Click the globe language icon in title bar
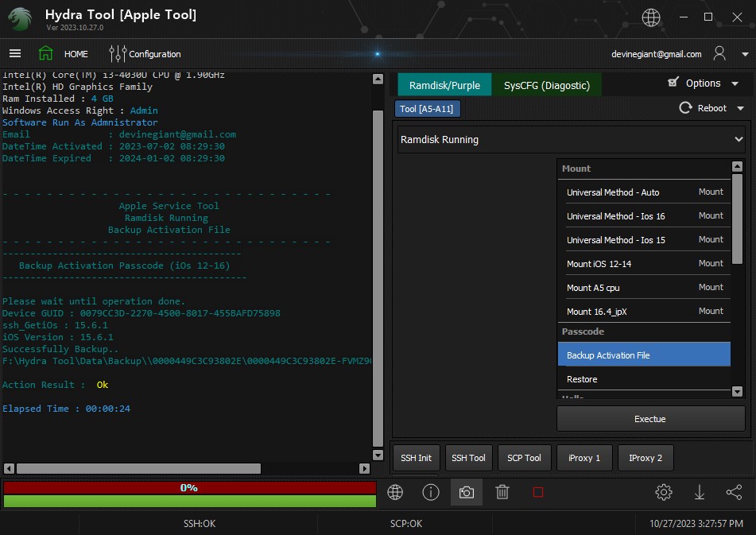The width and height of the screenshot is (756, 535). (x=651, y=17)
